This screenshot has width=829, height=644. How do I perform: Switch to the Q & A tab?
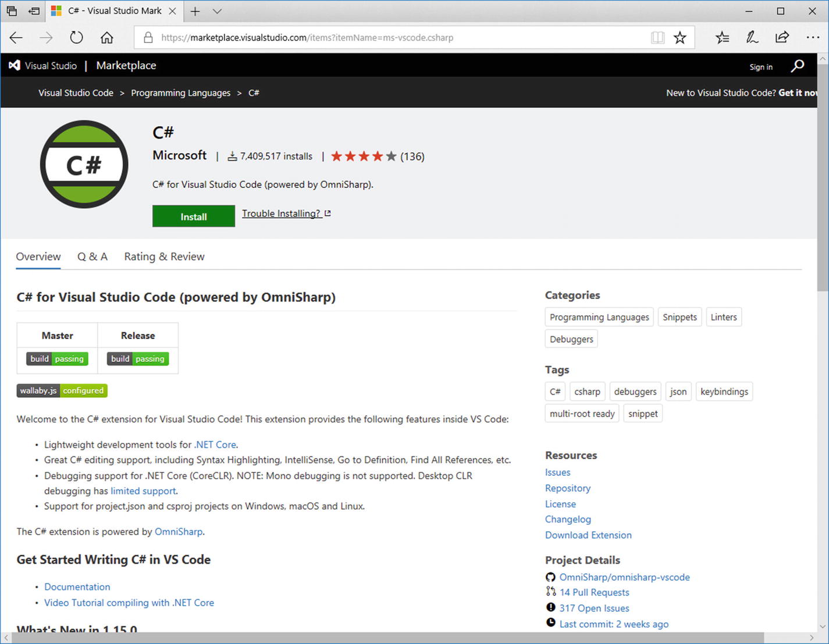click(92, 257)
